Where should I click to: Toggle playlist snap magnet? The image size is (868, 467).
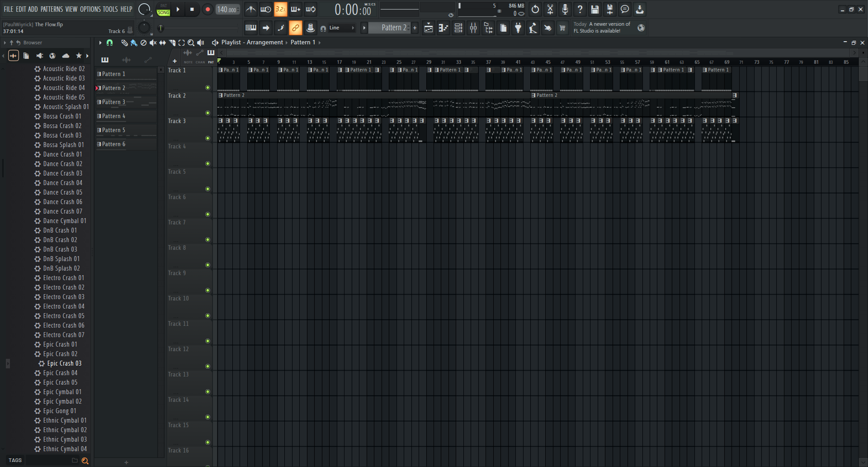coord(109,43)
